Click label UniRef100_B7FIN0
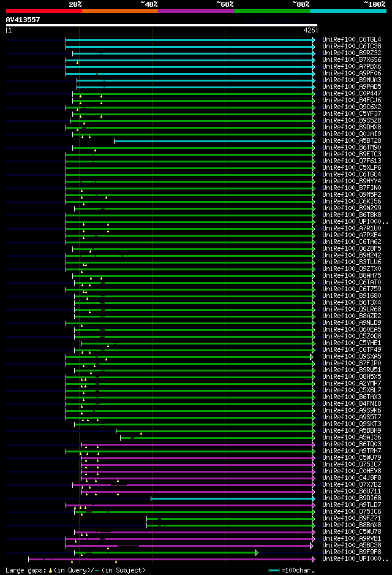Viewport: 392px width, 575px height. pyautogui.click(x=352, y=188)
